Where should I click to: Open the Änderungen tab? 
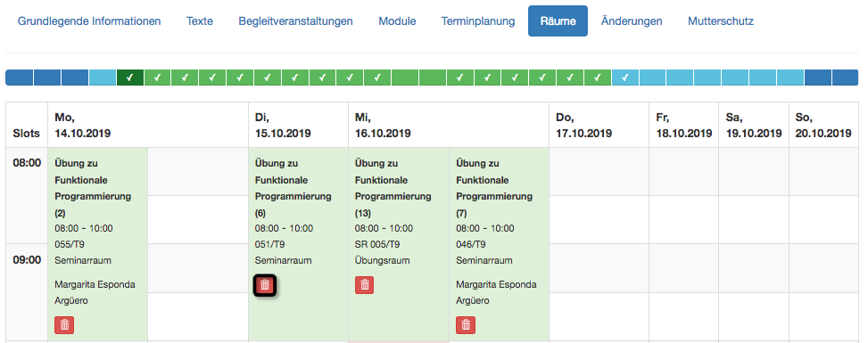(x=632, y=21)
